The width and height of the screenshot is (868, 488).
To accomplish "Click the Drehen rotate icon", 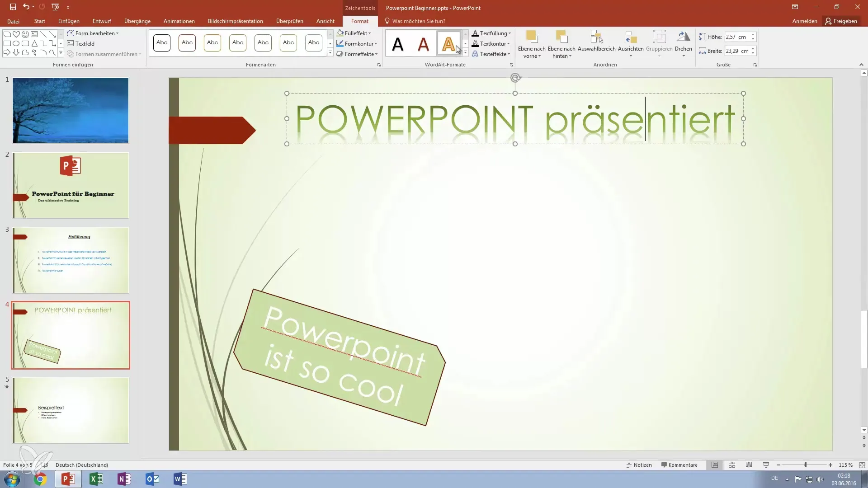I will (683, 37).
